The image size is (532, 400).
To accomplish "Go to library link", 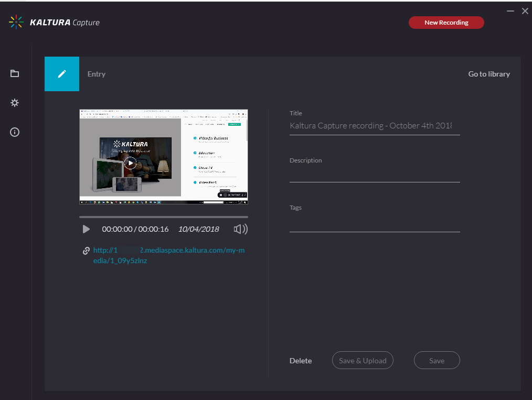I will coord(489,74).
